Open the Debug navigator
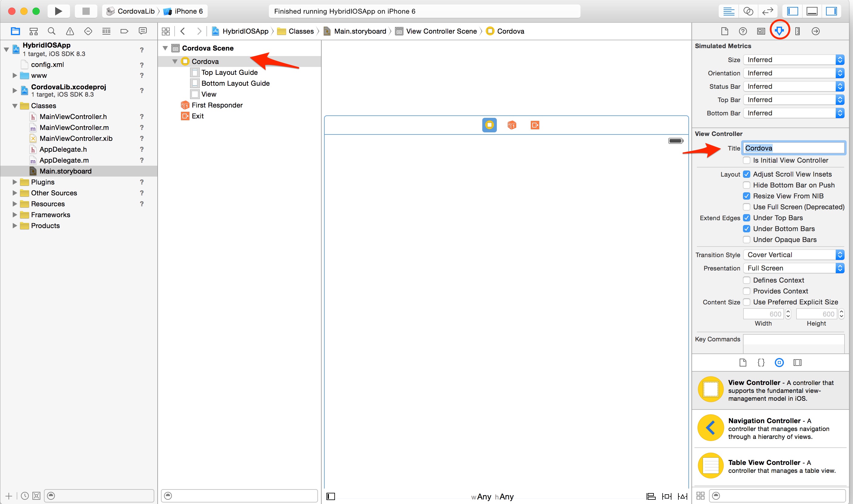853x504 pixels. point(106,31)
